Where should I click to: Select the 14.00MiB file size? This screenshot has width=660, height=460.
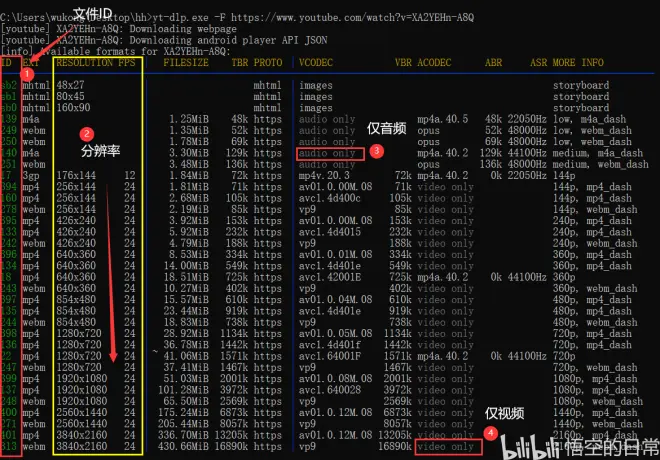[186, 266]
